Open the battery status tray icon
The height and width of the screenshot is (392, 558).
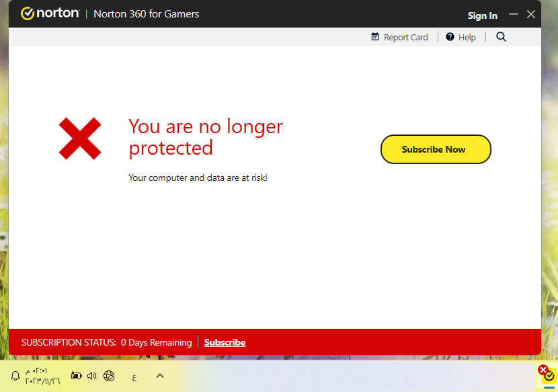pyautogui.click(x=76, y=376)
